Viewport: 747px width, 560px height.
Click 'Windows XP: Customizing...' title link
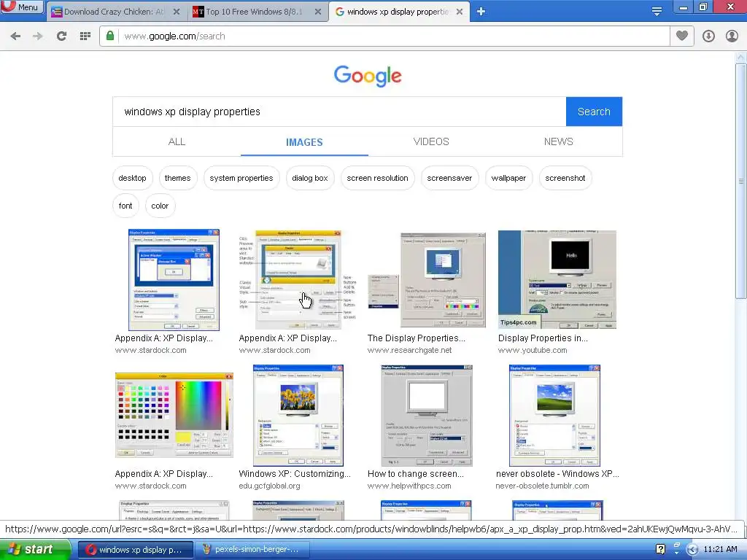[295, 474]
